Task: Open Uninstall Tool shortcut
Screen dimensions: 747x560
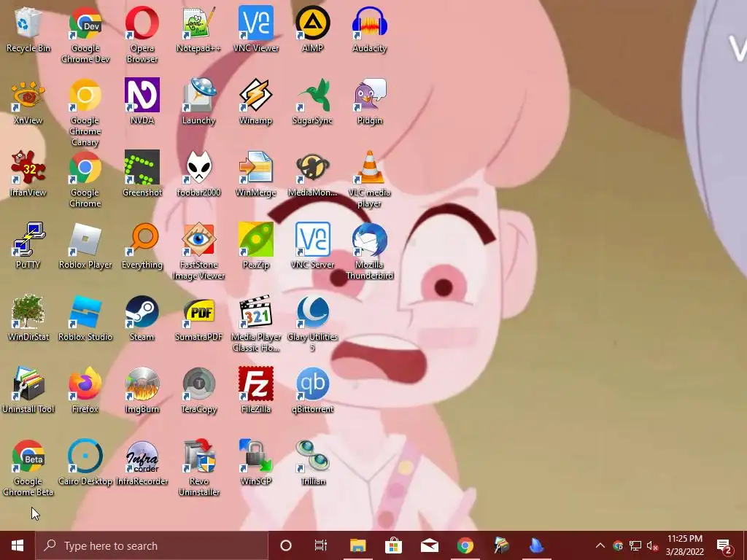Action: [28, 390]
